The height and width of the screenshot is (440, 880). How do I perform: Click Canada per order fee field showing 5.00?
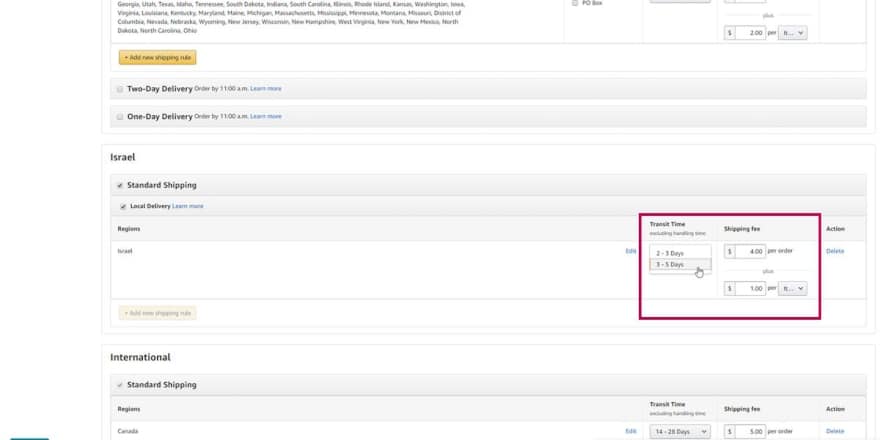point(750,432)
